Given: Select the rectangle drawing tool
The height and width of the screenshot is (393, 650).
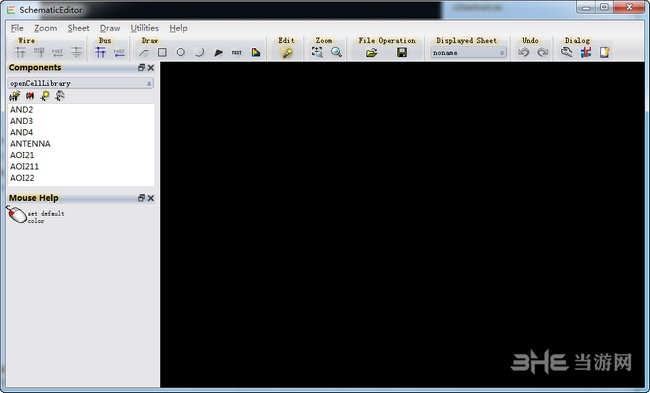Looking at the screenshot, I should pyautogui.click(x=162, y=52).
